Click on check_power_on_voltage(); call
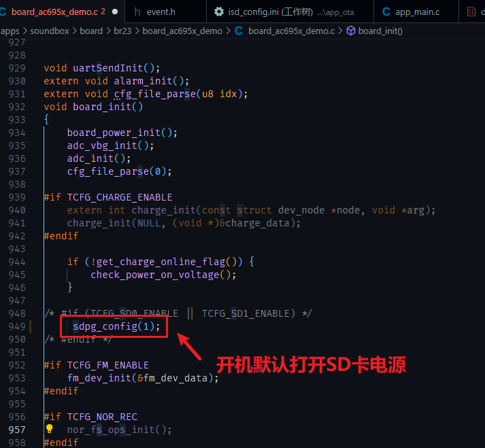Viewport: 485px width, 448px height. (163, 275)
